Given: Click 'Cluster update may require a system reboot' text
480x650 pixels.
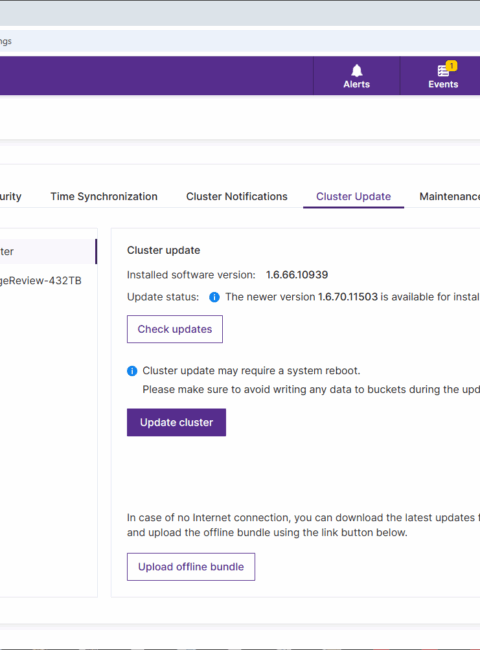Looking at the screenshot, I should [x=251, y=371].
